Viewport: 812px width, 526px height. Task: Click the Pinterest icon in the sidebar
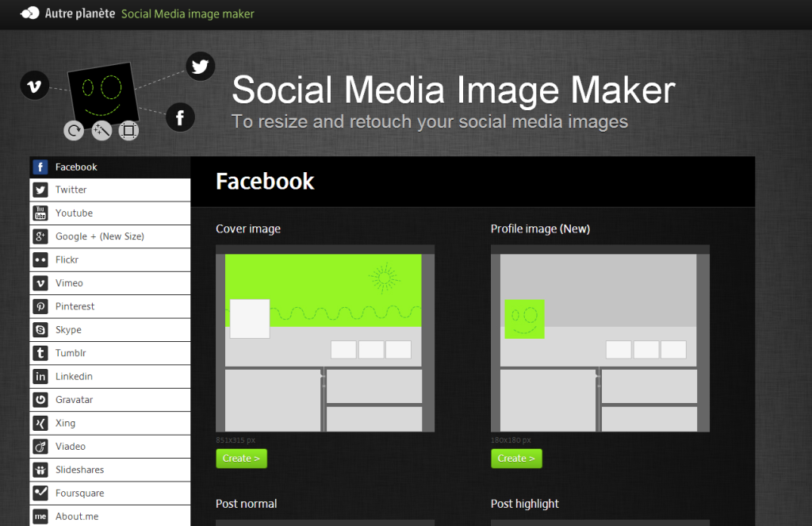(x=40, y=306)
